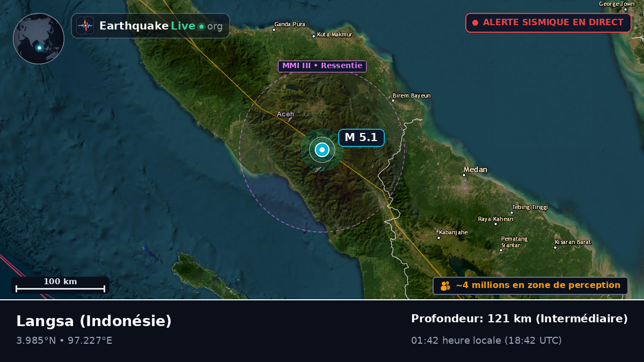
Task: Click the coordinates 3.985°N • 97.227°E
Action: pyautogui.click(x=64, y=341)
